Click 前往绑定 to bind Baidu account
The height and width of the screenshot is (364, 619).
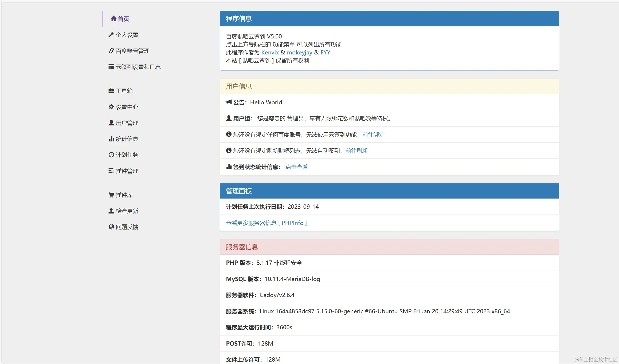pyautogui.click(x=373, y=135)
